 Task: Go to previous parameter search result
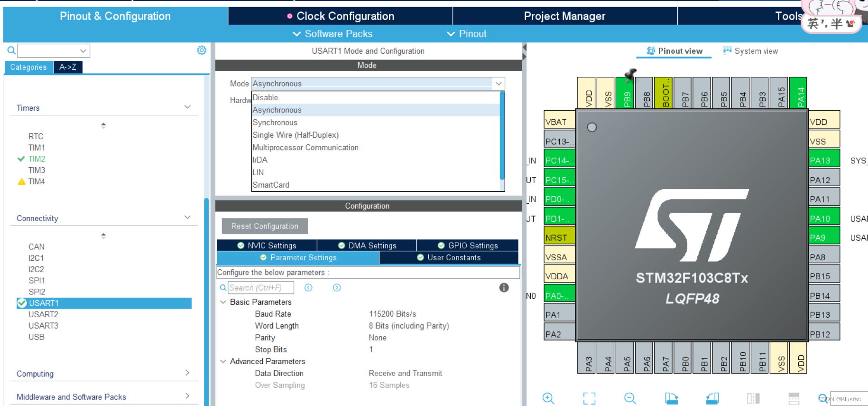coord(308,288)
